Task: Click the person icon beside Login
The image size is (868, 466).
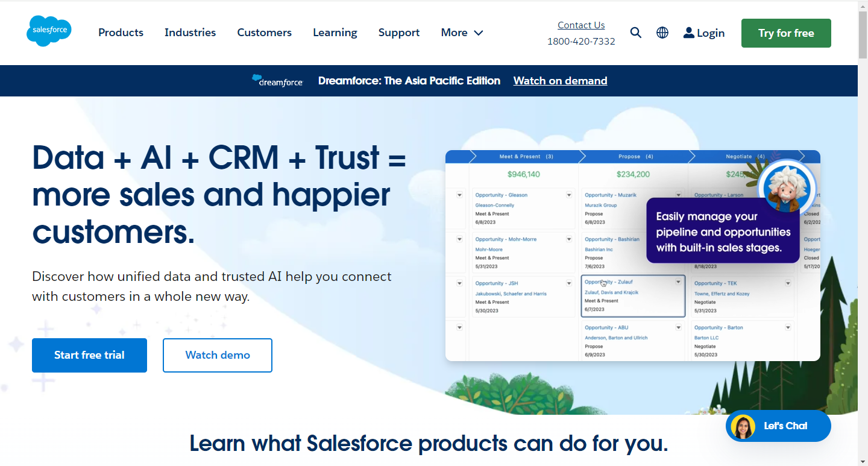Action: point(689,33)
